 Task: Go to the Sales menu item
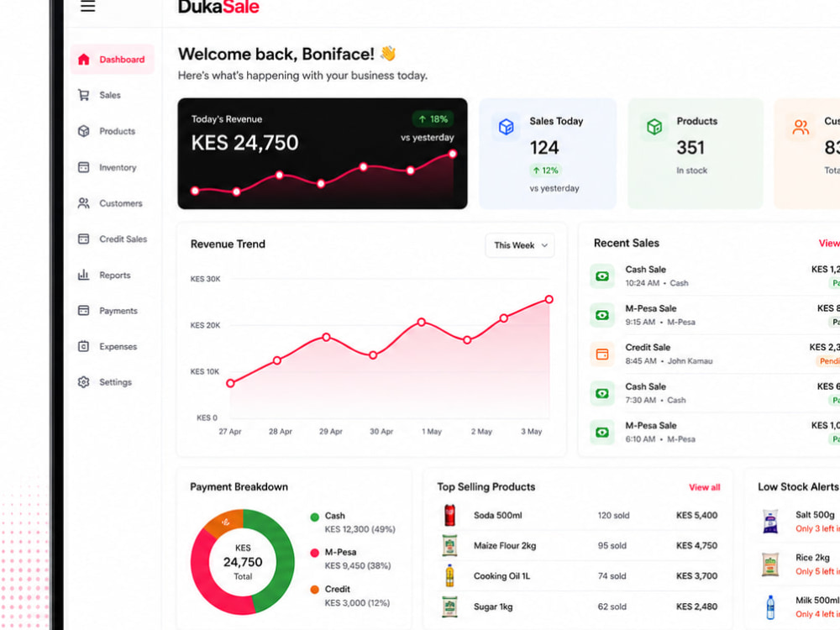[110, 95]
